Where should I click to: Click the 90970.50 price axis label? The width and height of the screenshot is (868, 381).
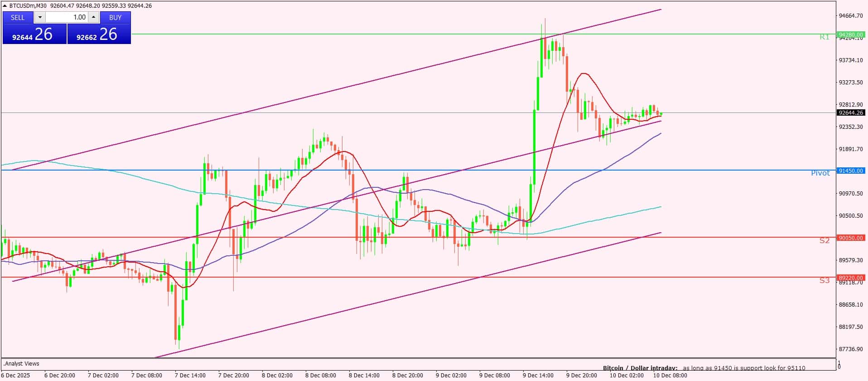[x=851, y=193]
